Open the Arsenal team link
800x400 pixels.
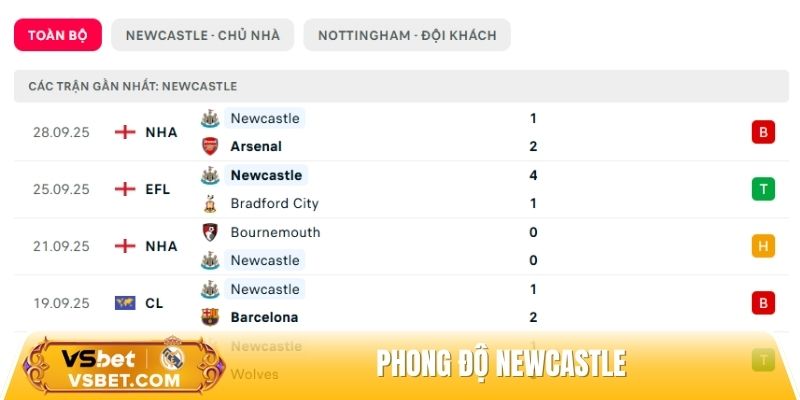[256, 146]
